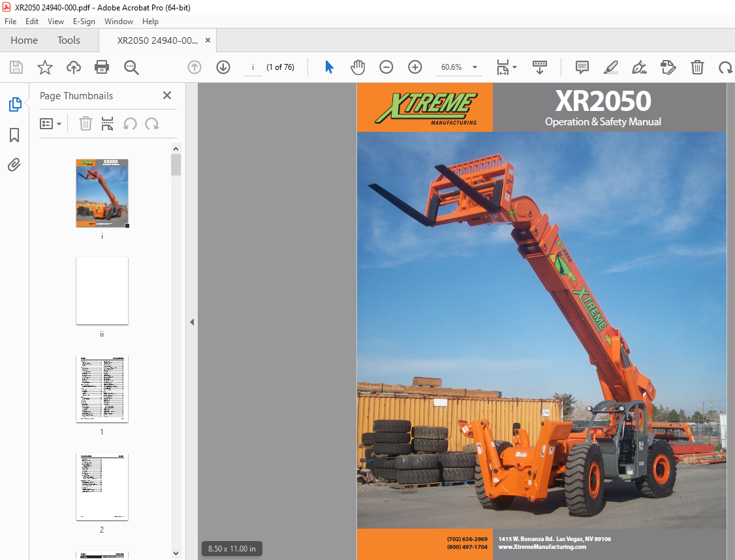The width and height of the screenshot is (735, 560).
Task: Open Bookmarks sidebar panel
Action: click(14, 135)
